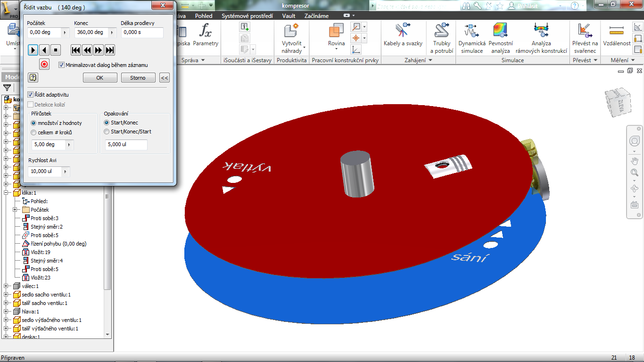Start Analýza rámových konstrukcí
The width and height of the screenshot is (644, 362).
click(541, 38)
